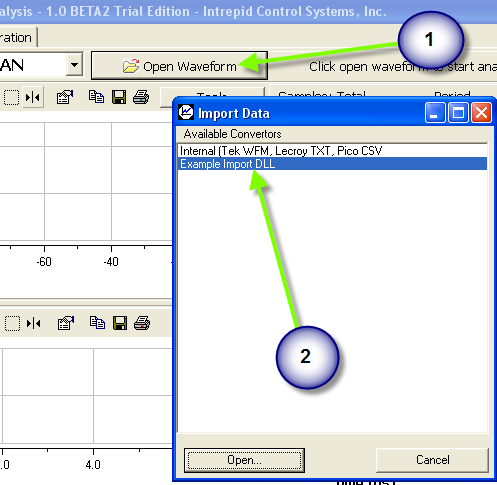Switch to the partially visible ration tab
This screenshot has width=497, height=485.
17,37
